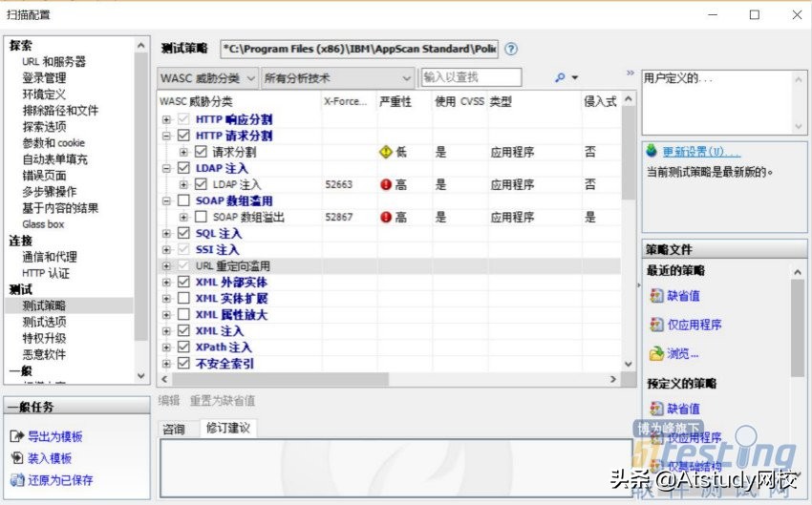Click the 严重性 column header

395,101
